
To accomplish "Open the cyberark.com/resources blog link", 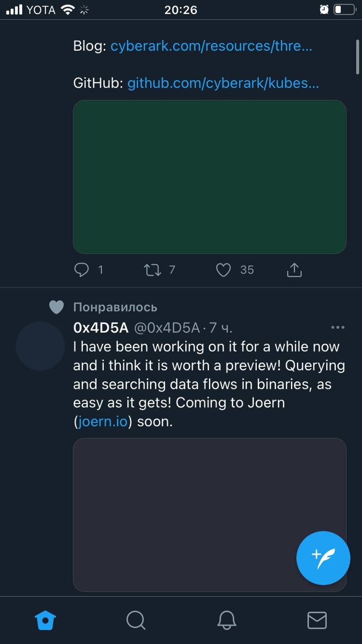I will coord(211,46).
